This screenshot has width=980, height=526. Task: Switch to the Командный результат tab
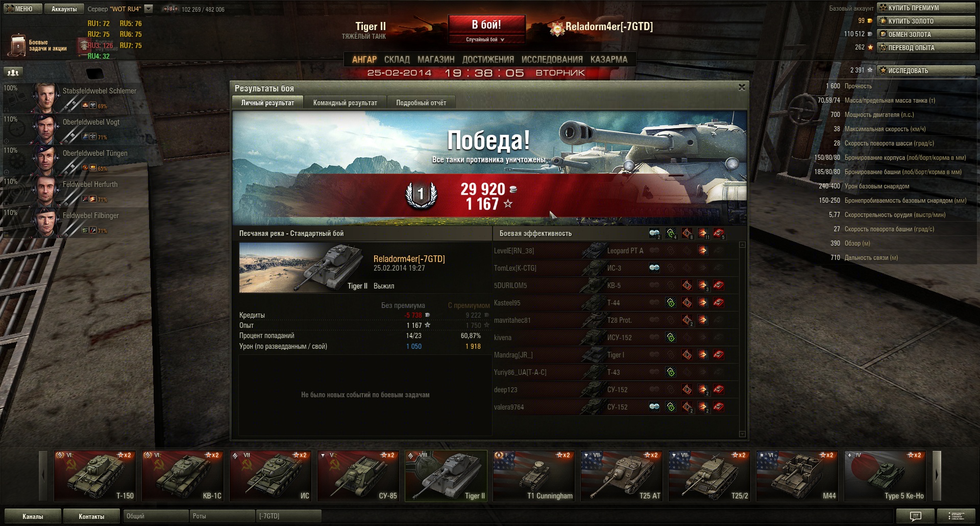[x=345, y=103]
